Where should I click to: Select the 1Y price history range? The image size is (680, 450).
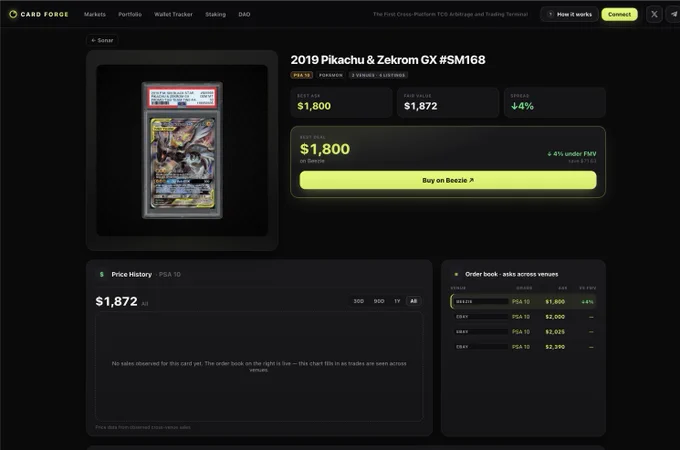point(397,301)
